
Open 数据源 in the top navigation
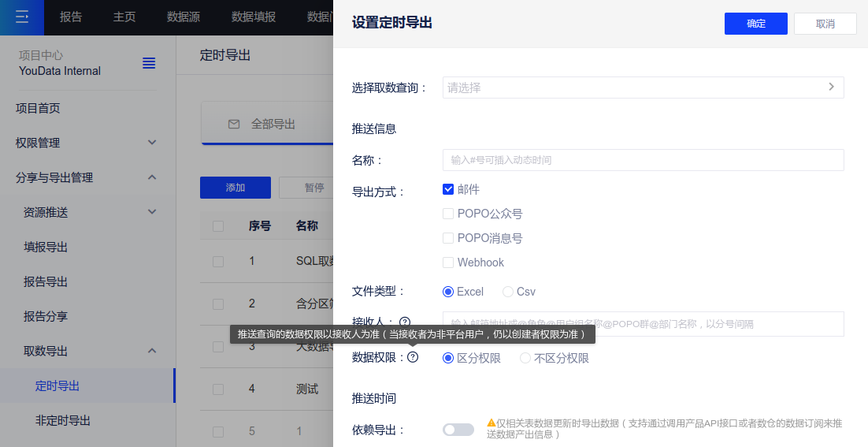tap(184, 17)
